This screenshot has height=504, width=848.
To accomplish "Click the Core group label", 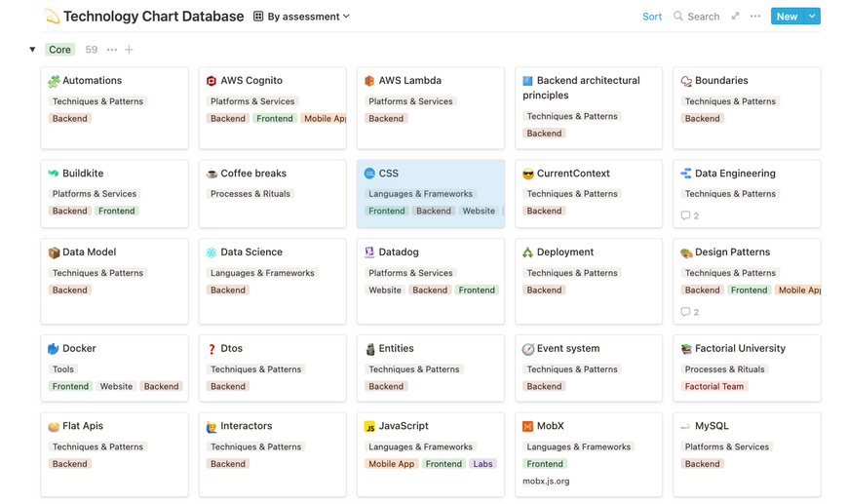I will 59,50.
